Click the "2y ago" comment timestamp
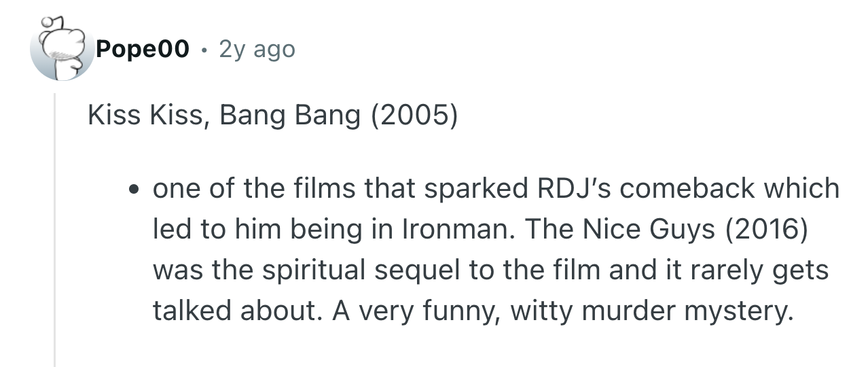Image resolution: width=868 pixels, height=367 pixels. [257, 49]
